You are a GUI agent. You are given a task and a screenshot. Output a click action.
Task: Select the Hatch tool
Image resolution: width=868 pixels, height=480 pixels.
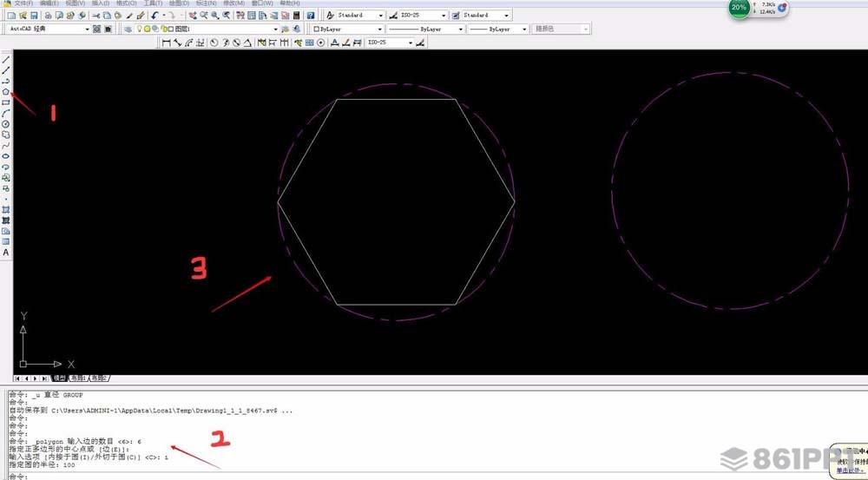(x=5, y=210)
